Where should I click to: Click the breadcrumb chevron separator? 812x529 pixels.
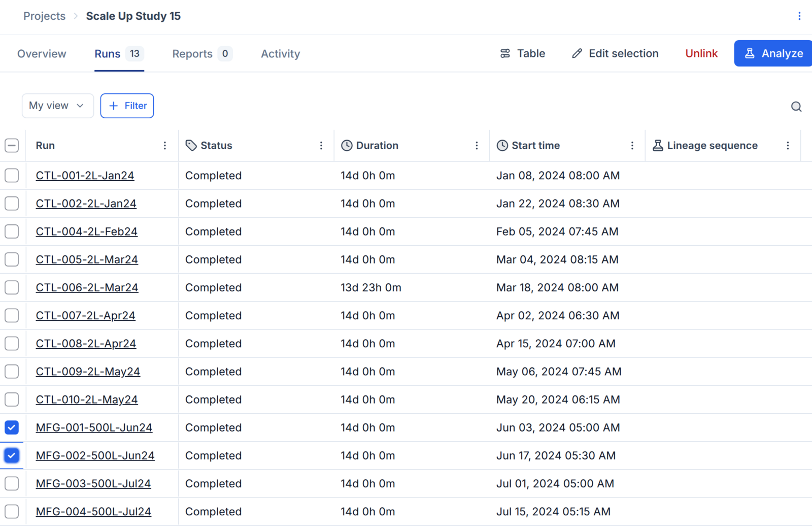[x=76, y=16]
